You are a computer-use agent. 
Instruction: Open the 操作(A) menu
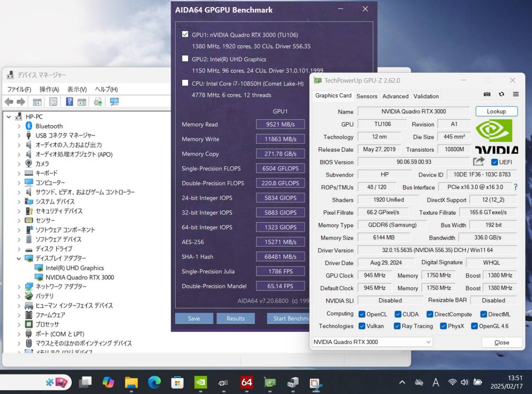49,89
